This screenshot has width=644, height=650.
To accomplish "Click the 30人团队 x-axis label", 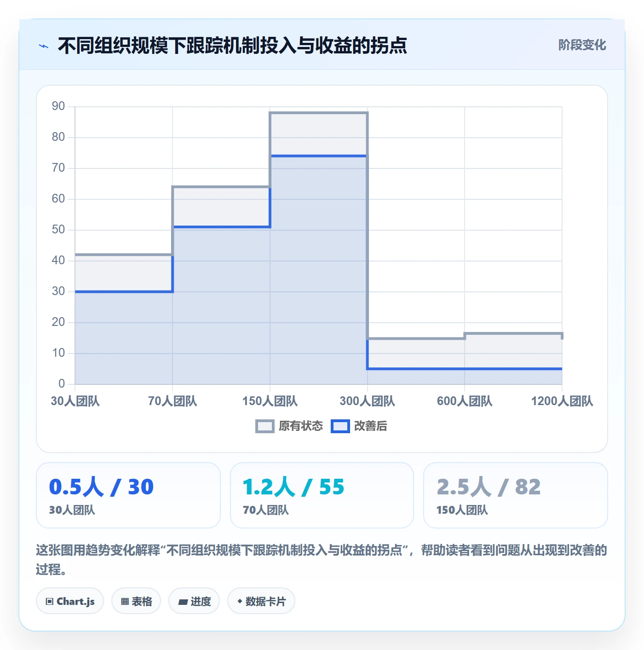I will (75, 401).
